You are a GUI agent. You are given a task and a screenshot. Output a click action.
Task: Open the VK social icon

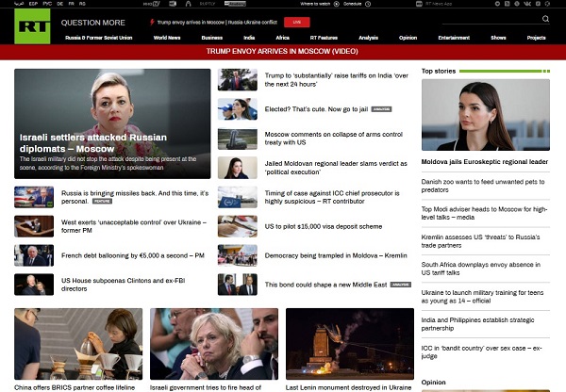527,4
